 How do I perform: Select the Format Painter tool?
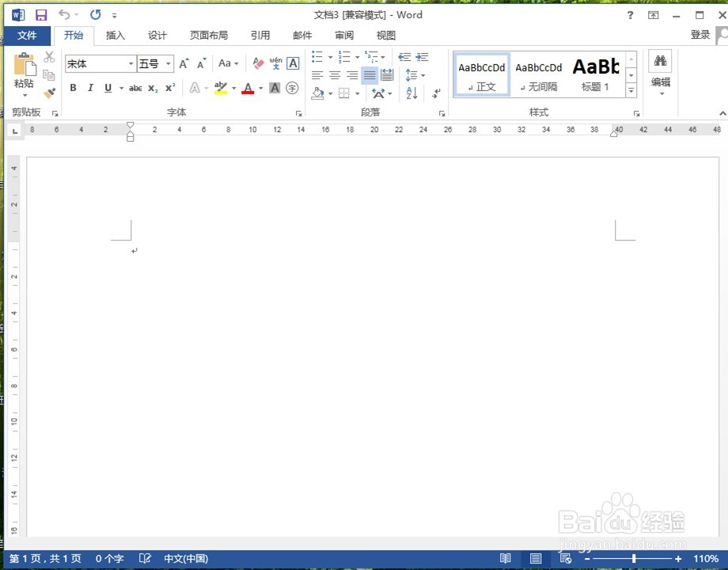pos(48,93)
